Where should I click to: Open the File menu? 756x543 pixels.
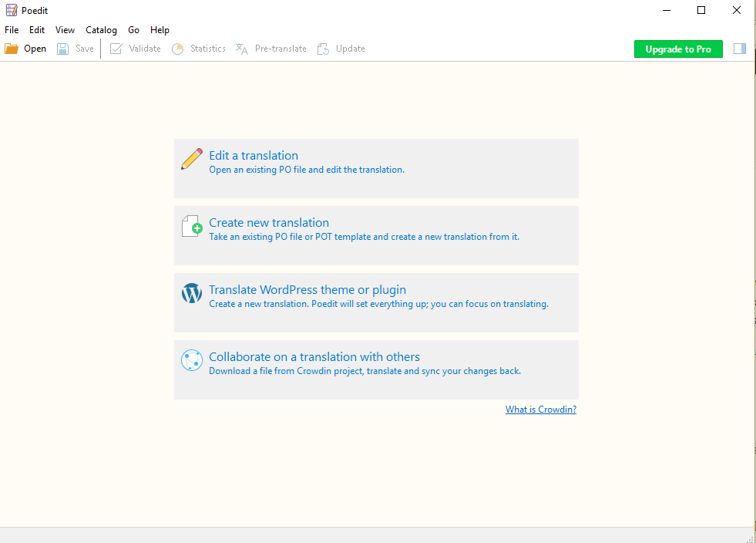coord(12,30)
